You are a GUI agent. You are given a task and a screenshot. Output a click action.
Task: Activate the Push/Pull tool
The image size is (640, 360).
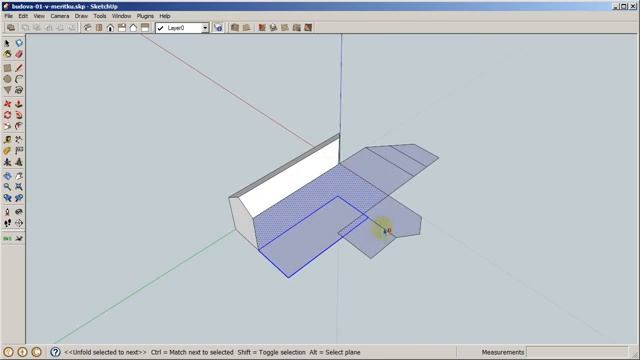19,104
